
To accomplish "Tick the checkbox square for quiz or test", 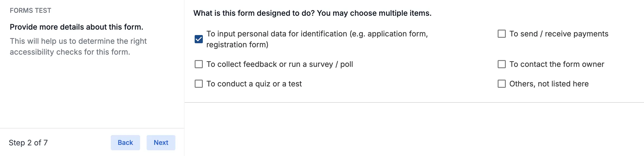I will click(x=199, y=84).
